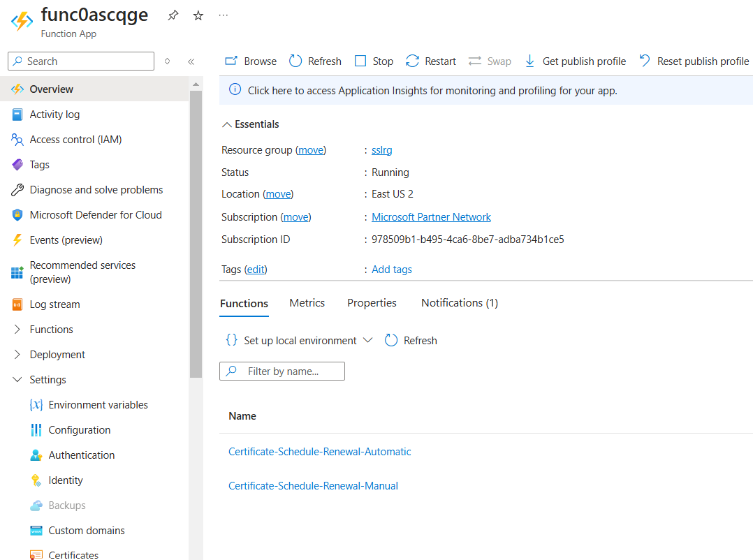Click the Events lightning bolt icon
This screenshot has width=753, height=560.
click(17, 240)
